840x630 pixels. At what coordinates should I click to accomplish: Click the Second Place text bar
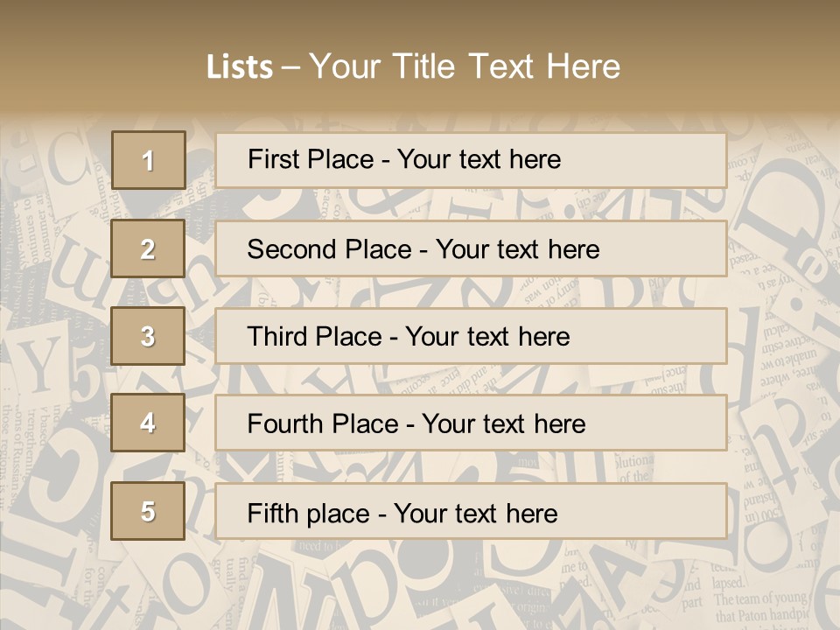click(471, 248)
